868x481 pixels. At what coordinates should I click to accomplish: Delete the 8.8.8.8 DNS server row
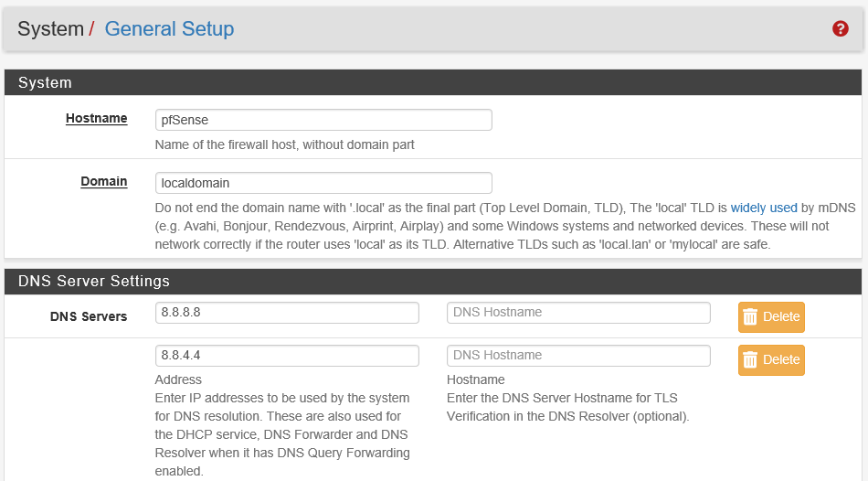point(771,317)
